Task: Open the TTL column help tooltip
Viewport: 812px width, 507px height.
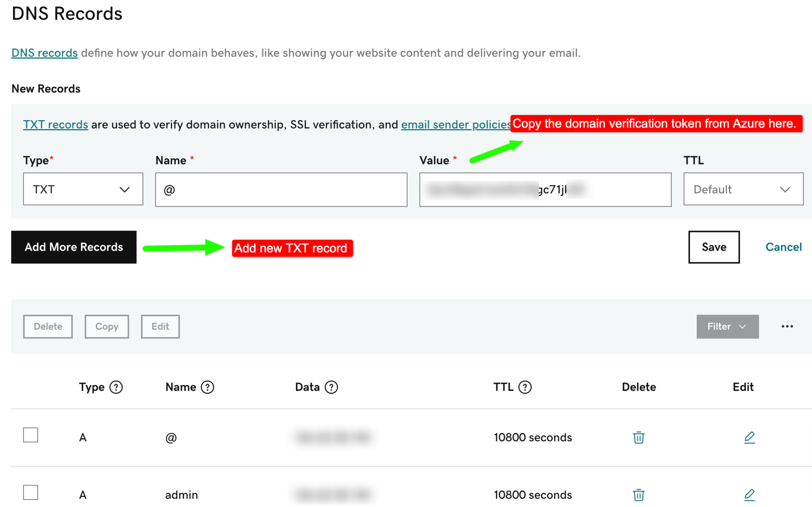Action: (x=525, y=387)
